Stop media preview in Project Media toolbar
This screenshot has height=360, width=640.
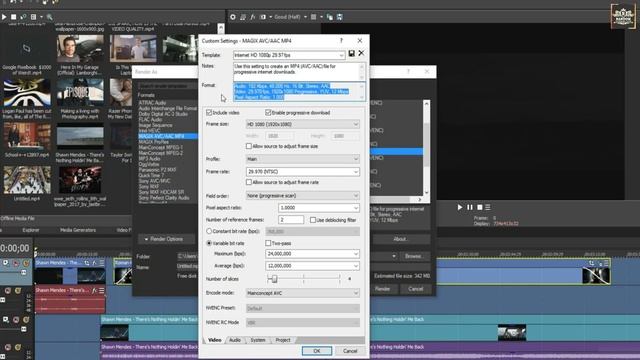(13, 17)
